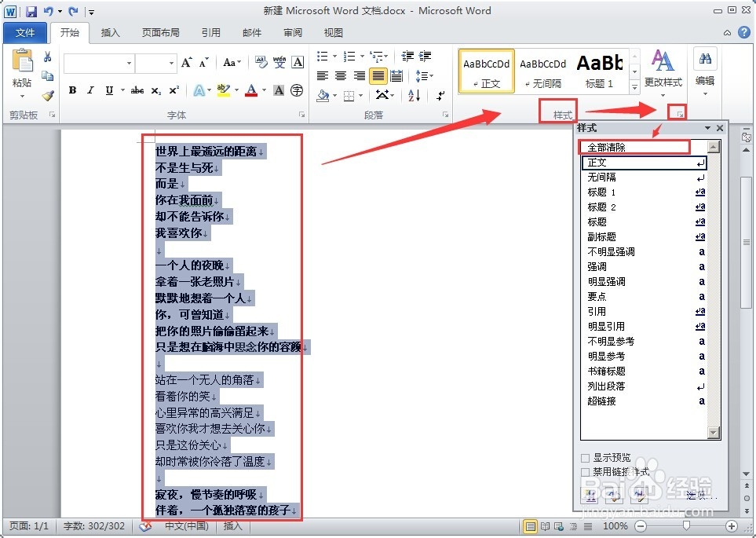Enable the 禁用链接样式 checkbox
Screen dimensions: 756x538
pos(584,472)
